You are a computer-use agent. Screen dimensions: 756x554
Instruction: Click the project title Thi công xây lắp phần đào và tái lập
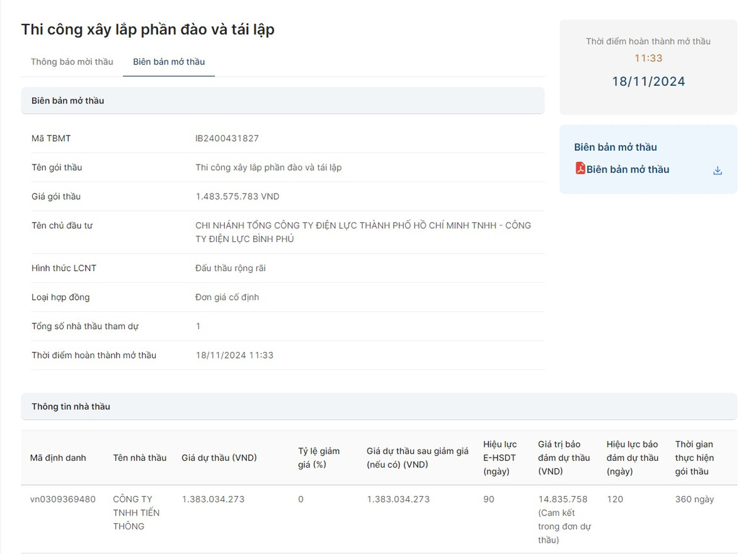[147, 29]
